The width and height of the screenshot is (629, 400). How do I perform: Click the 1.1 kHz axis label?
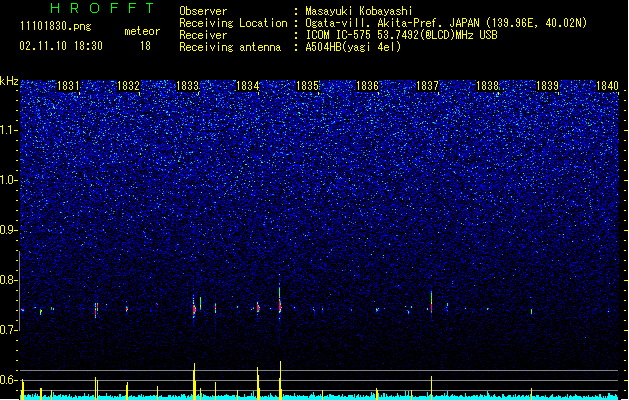9,130
